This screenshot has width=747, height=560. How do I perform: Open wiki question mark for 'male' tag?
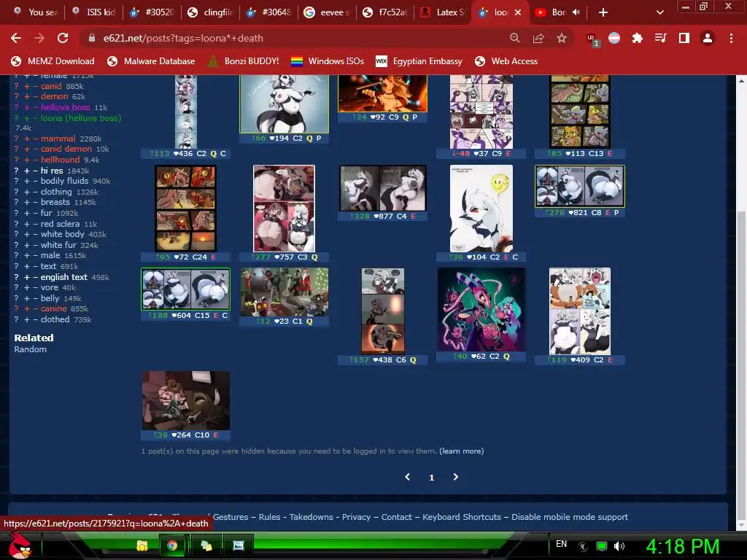point(16,256)
